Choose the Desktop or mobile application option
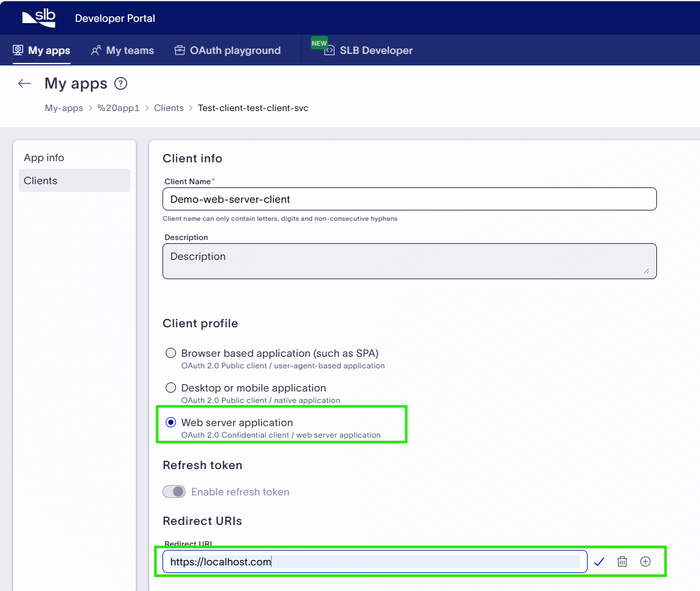The height and width of the screenshot is (591, 700). click(171, 388)
